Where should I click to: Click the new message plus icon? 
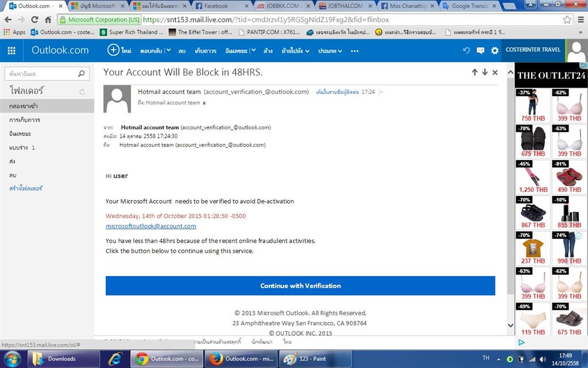(x=113, y=50)
